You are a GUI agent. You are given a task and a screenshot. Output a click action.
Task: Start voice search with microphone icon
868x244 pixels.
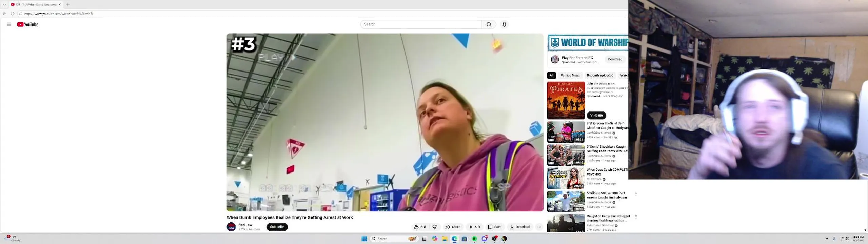point(504,24)
